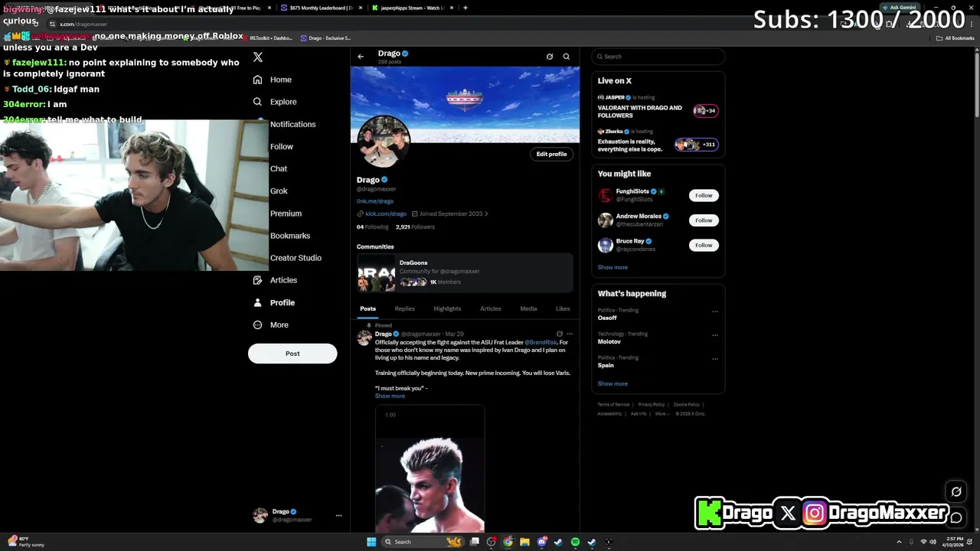Click the Edit profile button
The width and height of the screenshot is (980, 551).
pos(551,154)
